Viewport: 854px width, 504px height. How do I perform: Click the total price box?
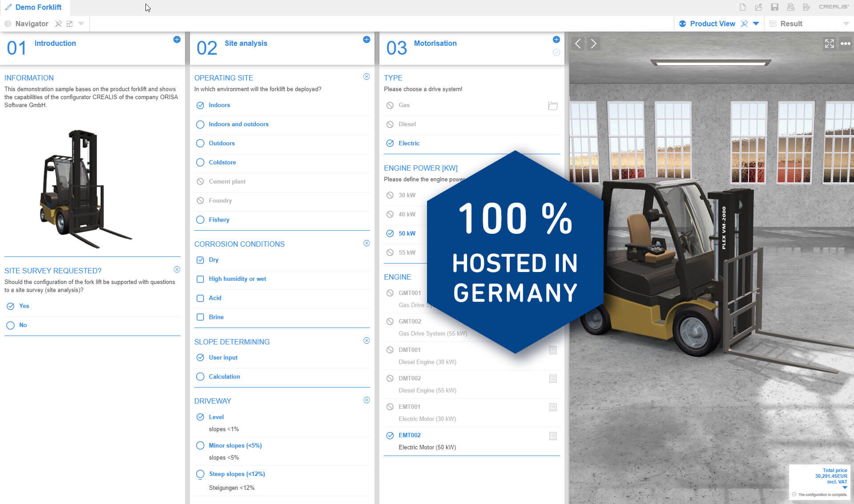[x=820, y=482]
